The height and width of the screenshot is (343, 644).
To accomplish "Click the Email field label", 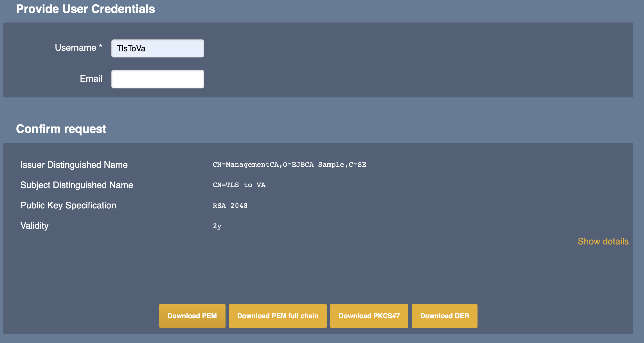I will click(91, 79).
